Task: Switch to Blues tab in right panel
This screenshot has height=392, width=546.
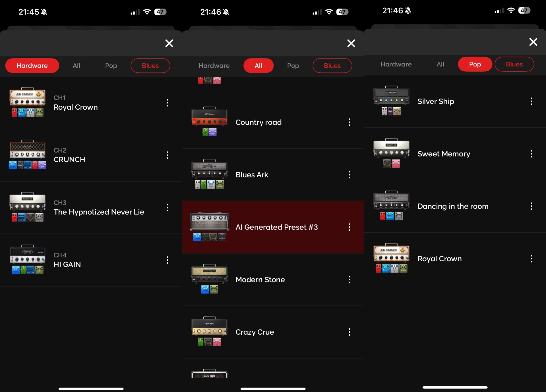Action: (x=514, y=64)
